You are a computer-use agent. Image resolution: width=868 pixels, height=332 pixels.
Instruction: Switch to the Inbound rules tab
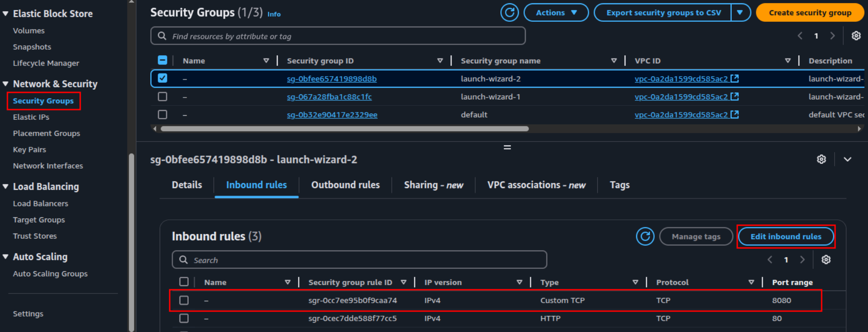[x=256, y=185]
